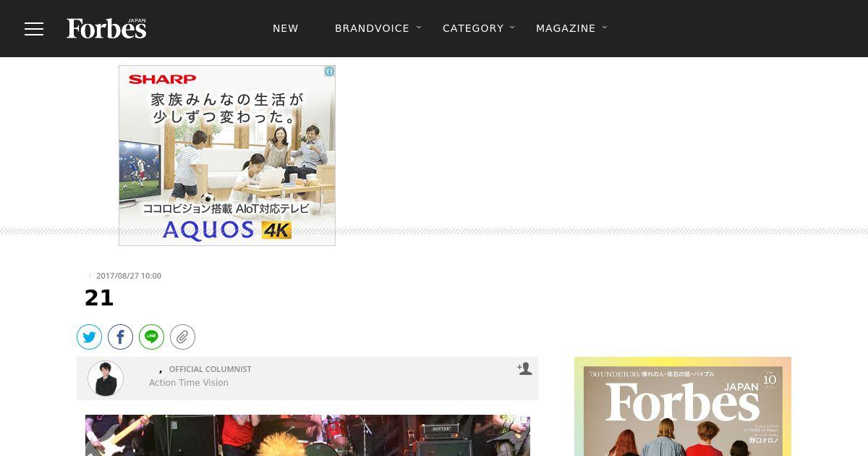Share article on Twitter
The height and width of the screenshot is (456, 868).
point(90,337)
